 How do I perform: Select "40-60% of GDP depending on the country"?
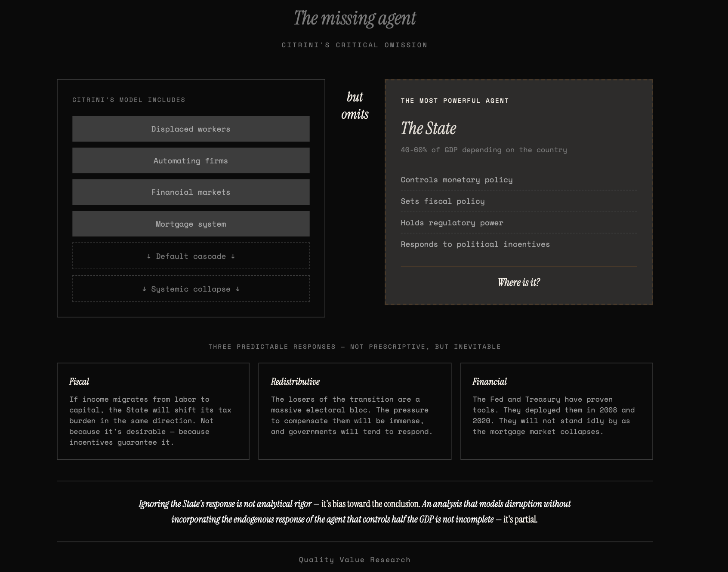point(484,150)
